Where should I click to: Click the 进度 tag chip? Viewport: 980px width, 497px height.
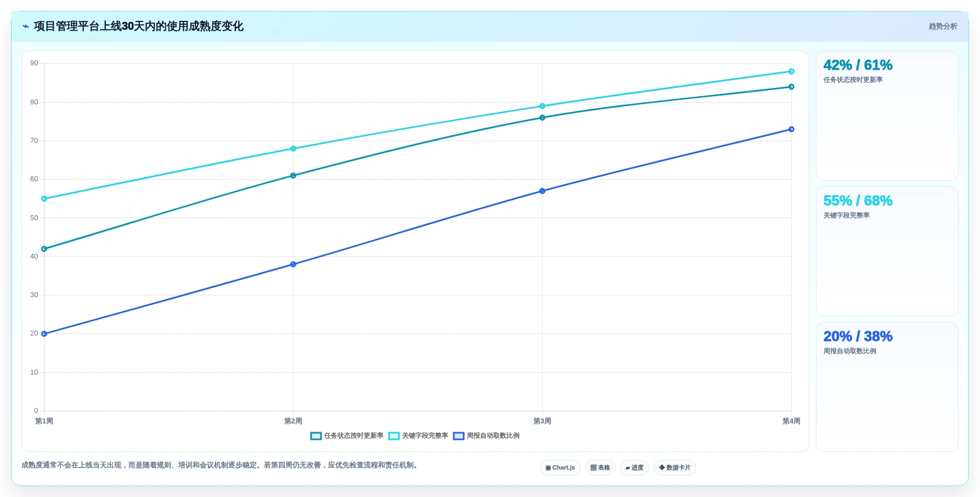pos(634,468)
